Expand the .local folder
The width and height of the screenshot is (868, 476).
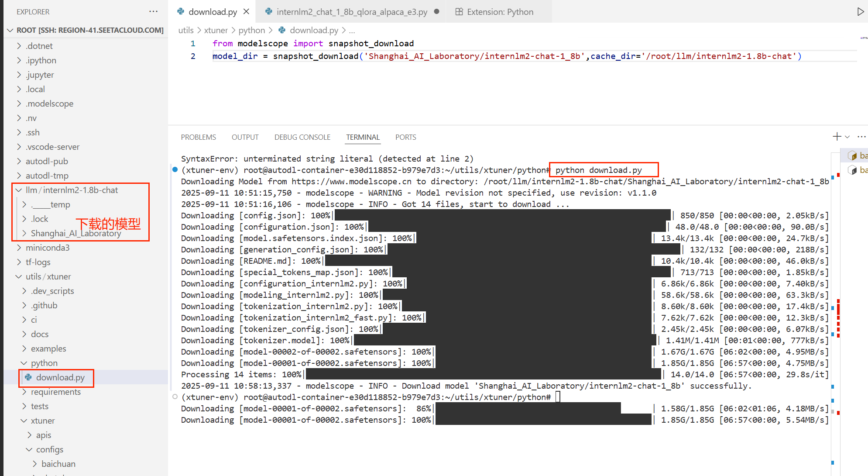[x=86, y=89]
